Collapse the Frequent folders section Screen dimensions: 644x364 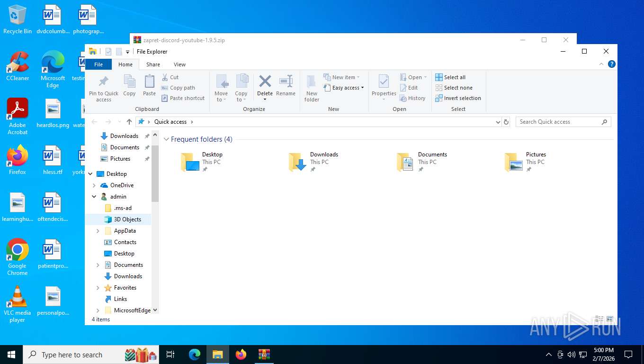click(x=166, y=139)
